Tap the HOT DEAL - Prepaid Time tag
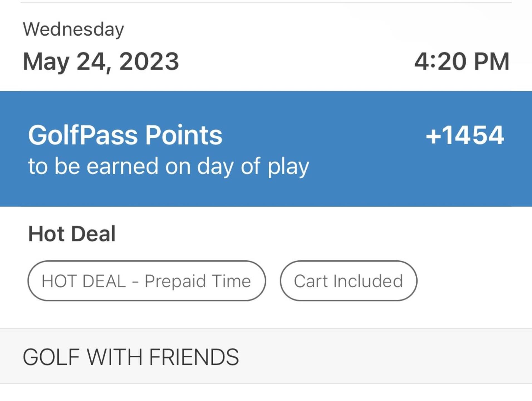The image size is (532, 401). click(x=146, y=281)
